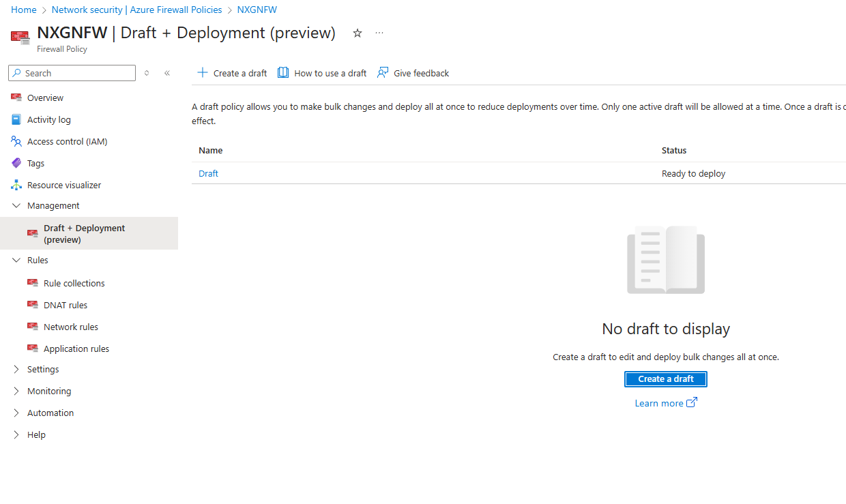Click the Give feedback toolbar button
Image resolution: width=846 pixels, height=504 pixels.
[413, 73]
